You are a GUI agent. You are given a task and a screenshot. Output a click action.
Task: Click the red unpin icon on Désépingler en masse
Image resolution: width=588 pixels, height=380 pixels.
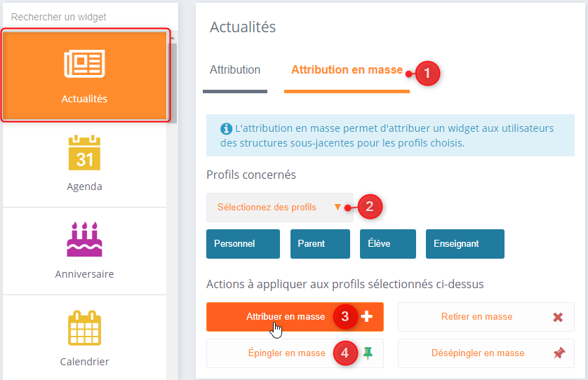point(559,353)
